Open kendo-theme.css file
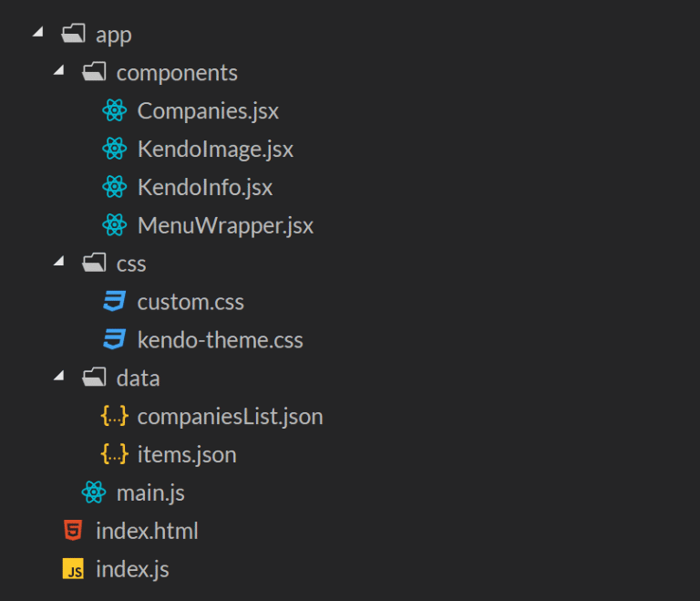 click(x=220, y=340)
